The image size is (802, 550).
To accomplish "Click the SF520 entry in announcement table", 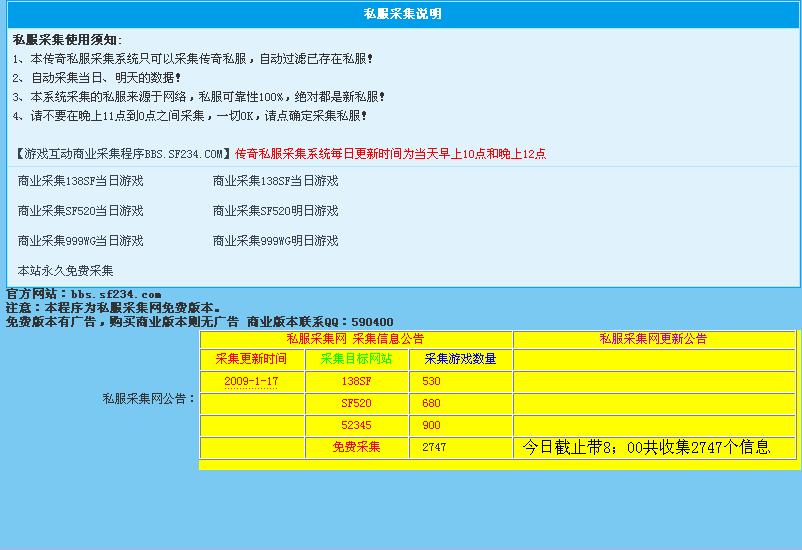I will pyautogui.click(x=356, y=403).
